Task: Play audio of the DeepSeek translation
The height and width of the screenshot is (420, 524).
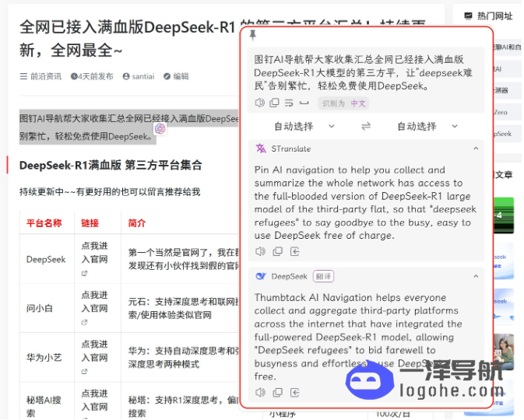Action: (260, 393)
